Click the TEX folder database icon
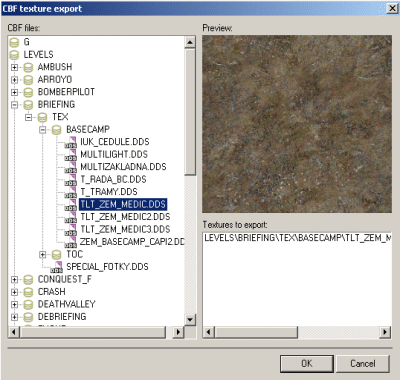400x380 pixels. (42, 117)
